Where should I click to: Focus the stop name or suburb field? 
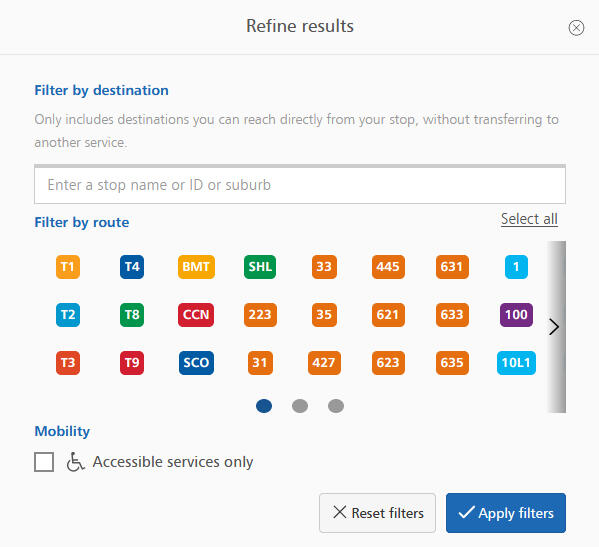click(300, 185)
